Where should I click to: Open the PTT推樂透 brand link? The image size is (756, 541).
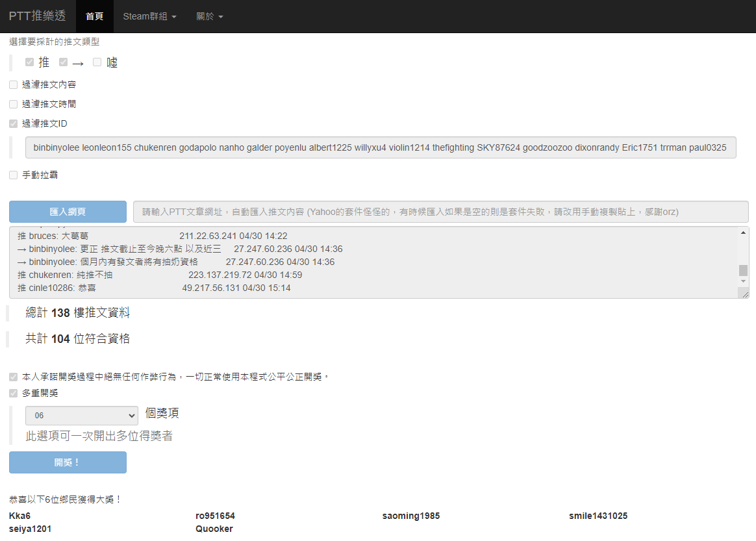point(37,16)
